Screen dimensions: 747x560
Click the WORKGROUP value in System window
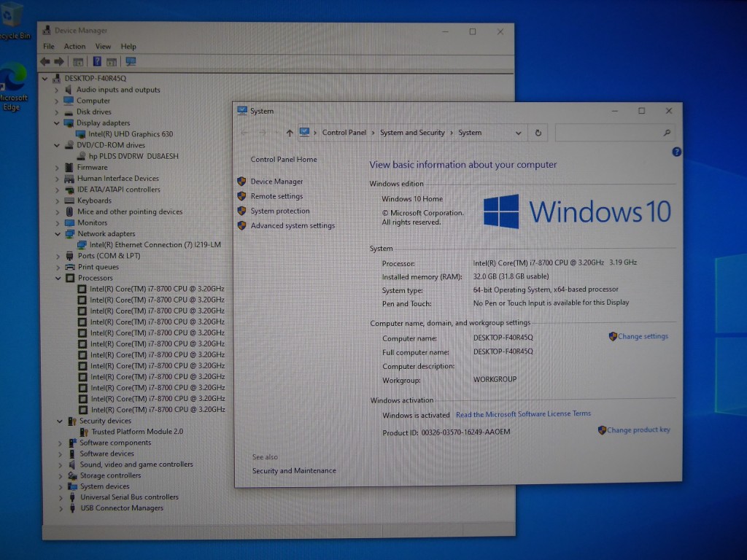click(495, 379)
